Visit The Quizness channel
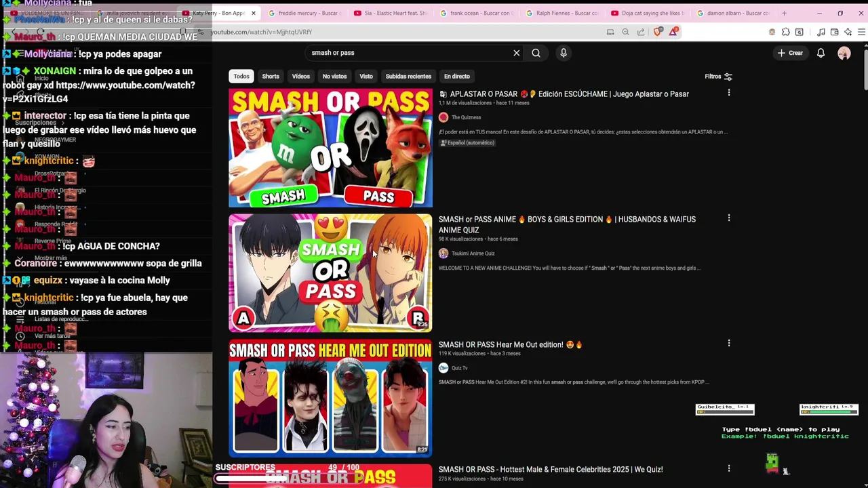 pos(466,117)
